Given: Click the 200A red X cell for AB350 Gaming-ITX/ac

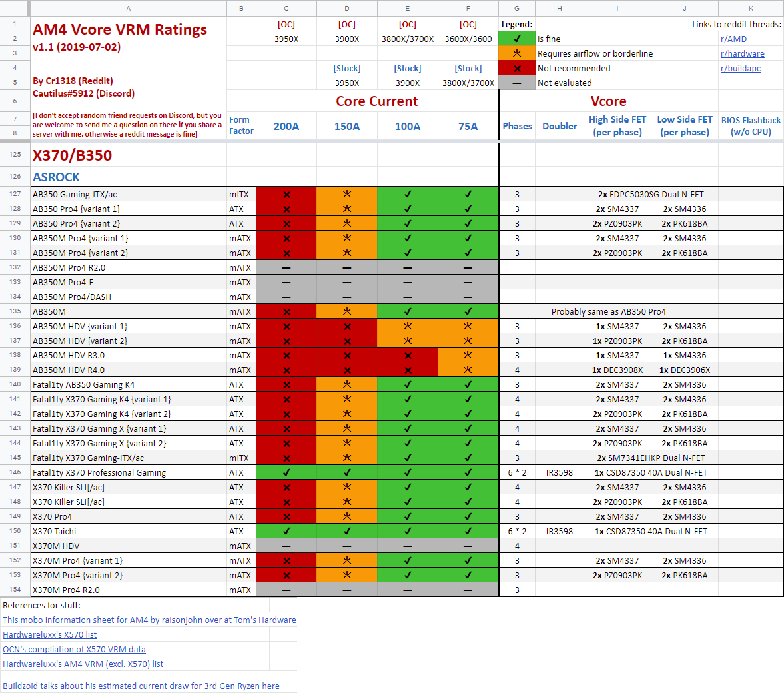Looking at the screenshot, I should [x=286, y=194].
